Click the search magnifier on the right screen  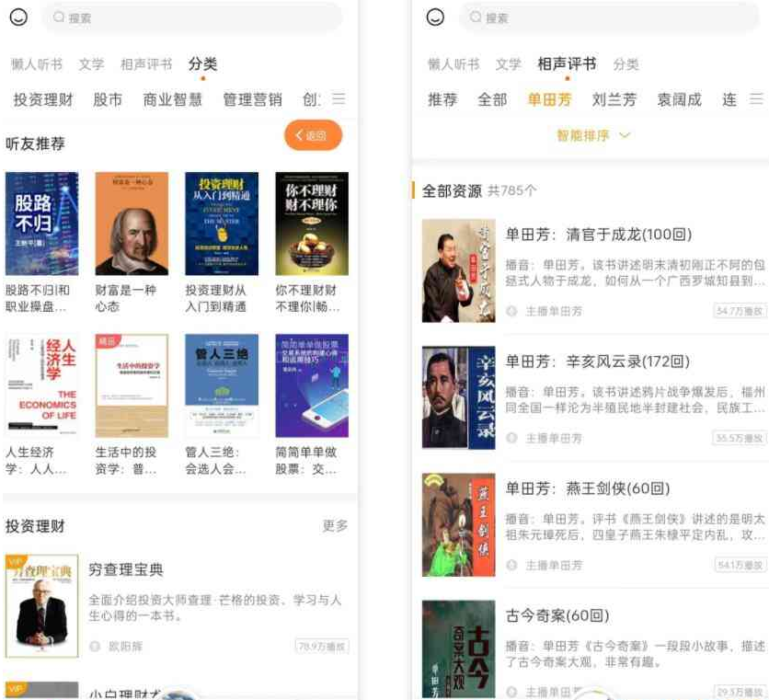point(476,17)
